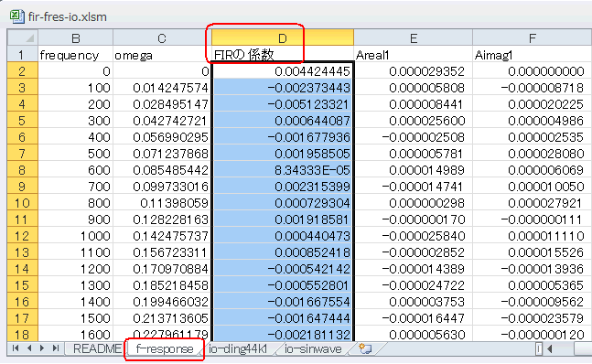Go to the previous sheet tab arrow

[x=29, y=348]
